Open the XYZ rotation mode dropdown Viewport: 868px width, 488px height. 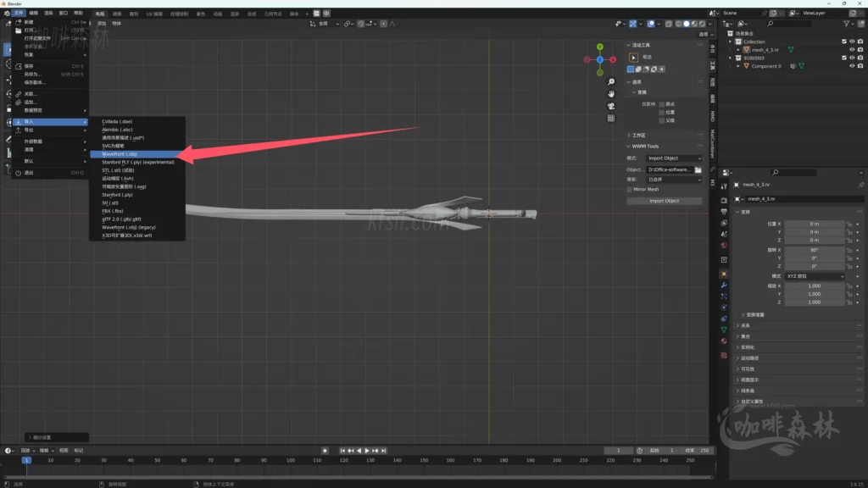tap(815, 276)
